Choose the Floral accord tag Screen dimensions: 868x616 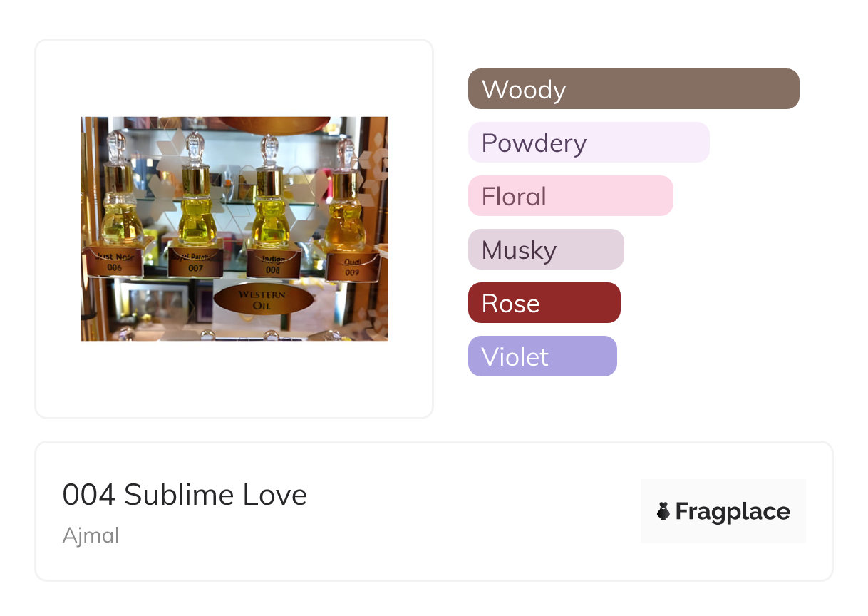(570, 196)
